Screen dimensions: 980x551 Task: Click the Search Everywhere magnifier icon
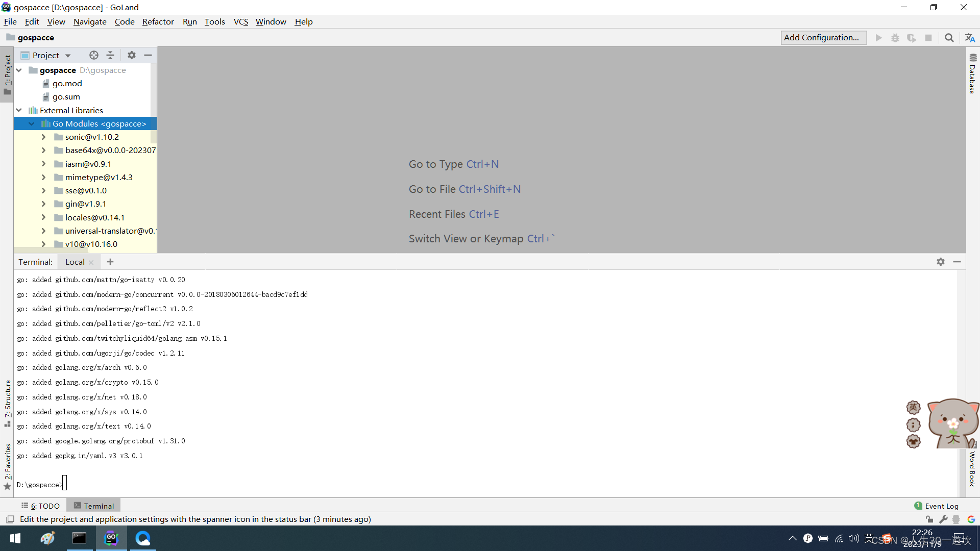pyautogui.click(x=949, y=38)
